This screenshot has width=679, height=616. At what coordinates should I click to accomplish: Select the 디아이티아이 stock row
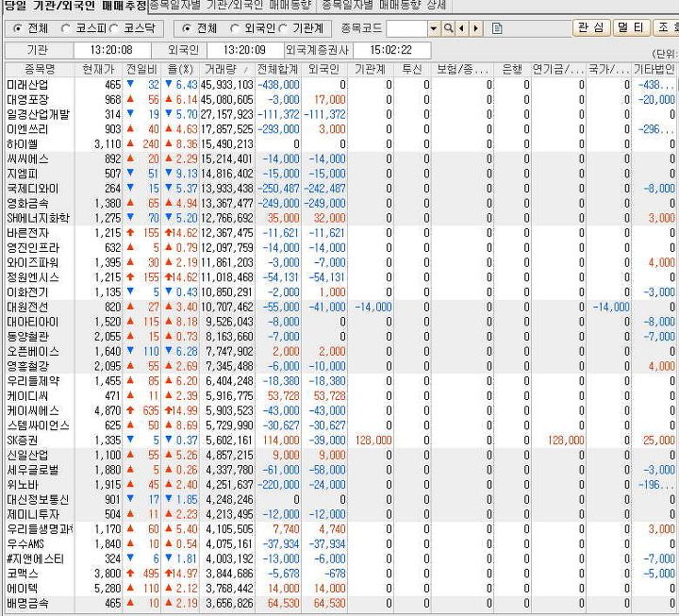point(340,322)
